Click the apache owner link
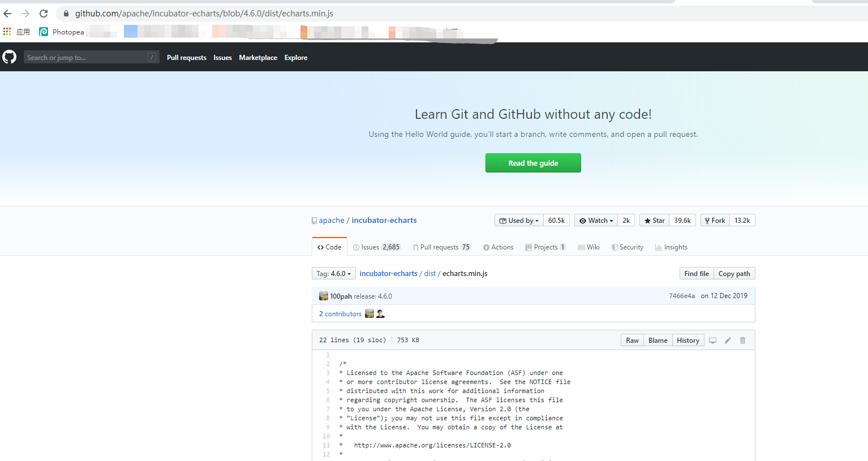The width and height of the screenshot is (868, 461). (x=332, y=221)
